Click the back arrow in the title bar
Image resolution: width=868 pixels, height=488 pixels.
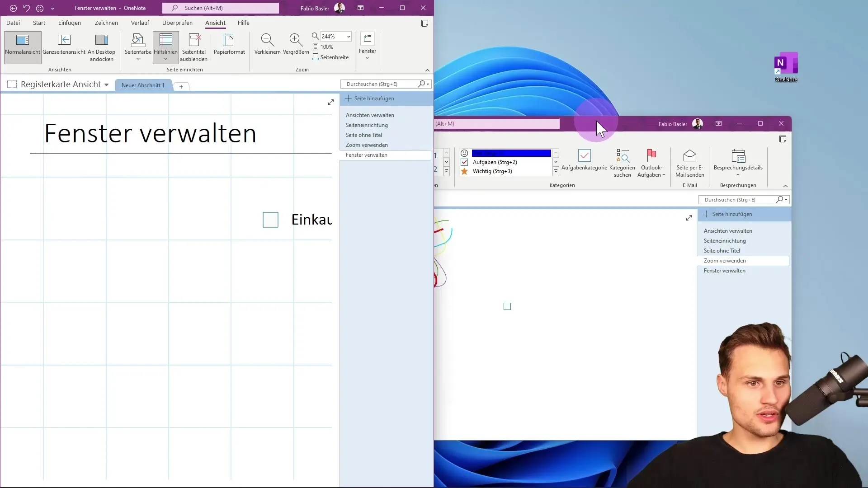point(13,8)
